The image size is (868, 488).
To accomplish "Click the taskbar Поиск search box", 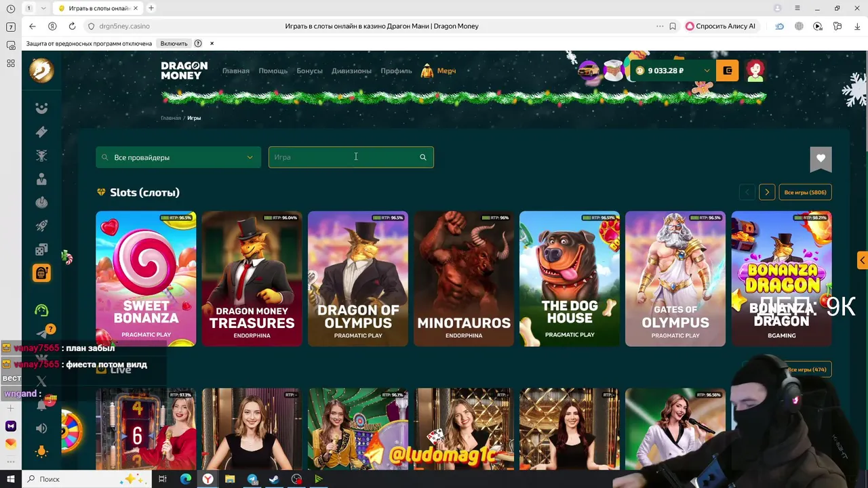I will (87, 479).
